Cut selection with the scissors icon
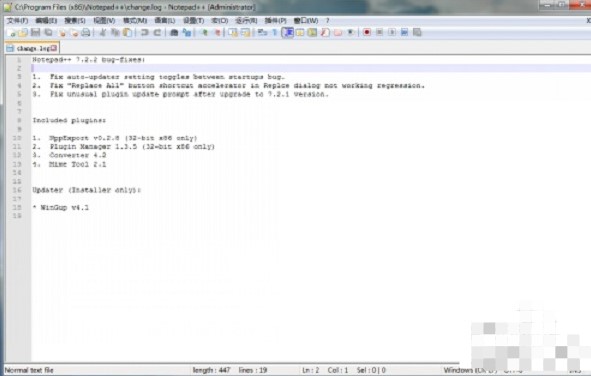The height and width of the screenshot is (376, 591). [103, 32]
